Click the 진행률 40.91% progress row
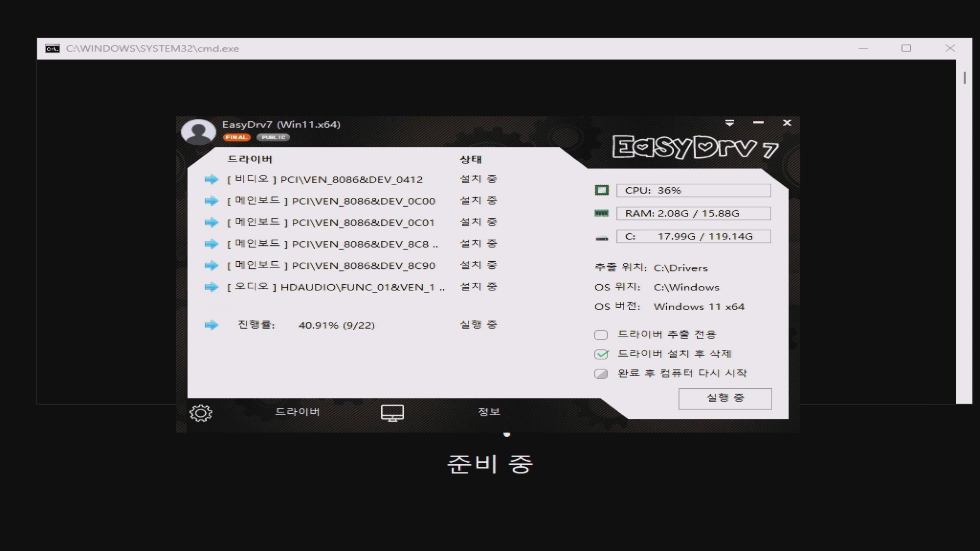The image size is (980, 551). (x=336, y=325)
